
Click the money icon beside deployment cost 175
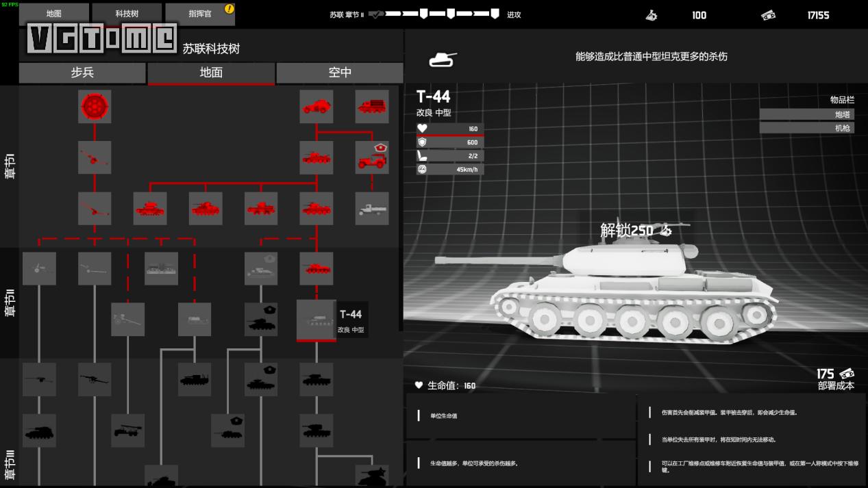point(847,374)
